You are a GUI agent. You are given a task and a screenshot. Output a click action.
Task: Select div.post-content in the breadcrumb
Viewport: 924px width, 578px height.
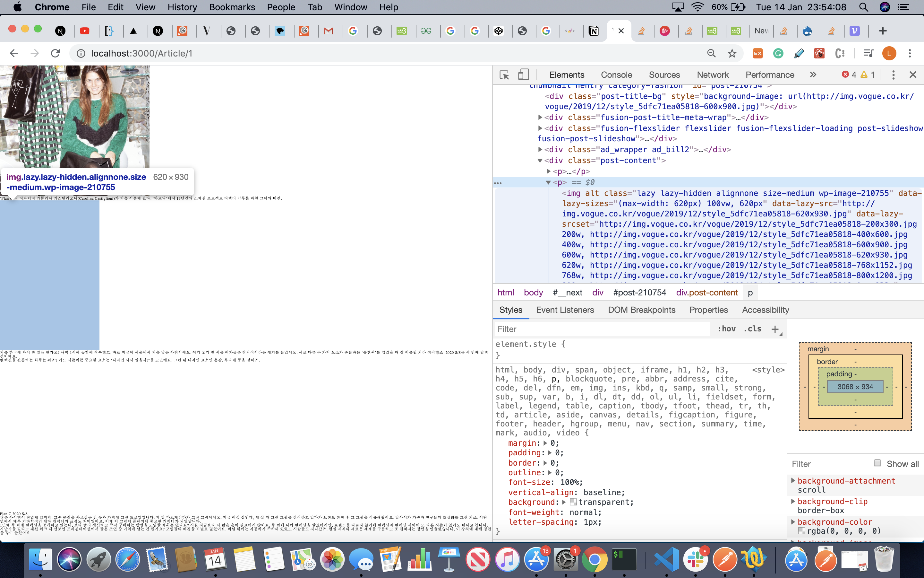707,293
